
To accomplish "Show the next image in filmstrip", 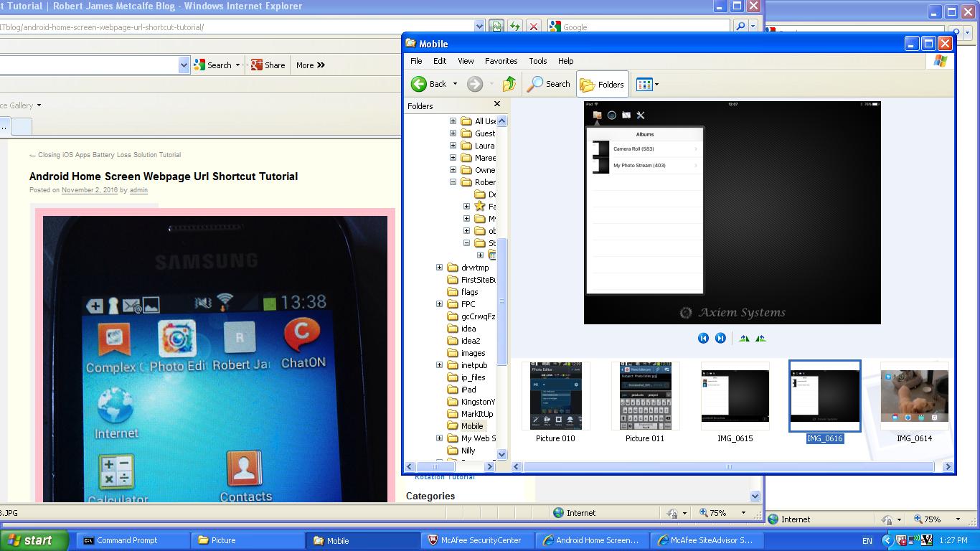I will [720, 338].
